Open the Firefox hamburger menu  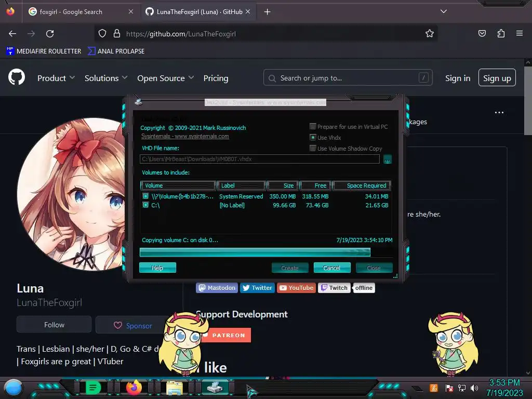519,33
